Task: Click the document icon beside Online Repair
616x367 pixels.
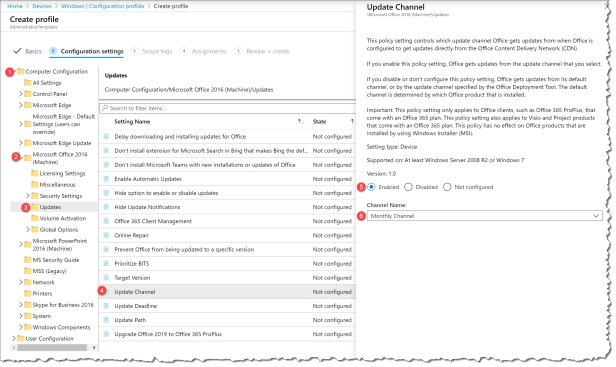Action: pyautogui.click(x=106, y=235)
